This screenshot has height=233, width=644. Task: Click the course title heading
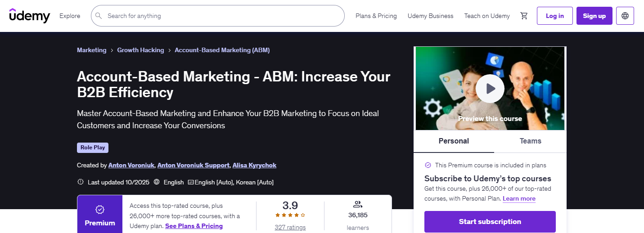[x=234, y=84]
